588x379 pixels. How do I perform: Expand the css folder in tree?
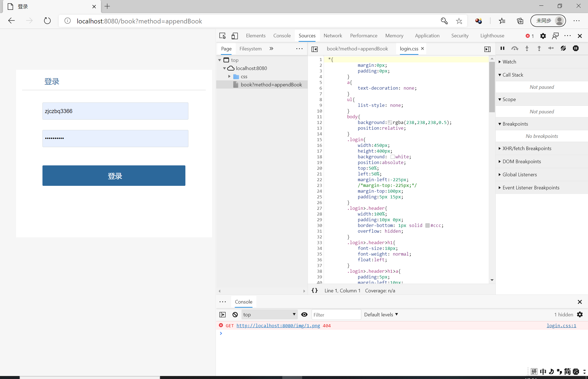tap(229, 77)
